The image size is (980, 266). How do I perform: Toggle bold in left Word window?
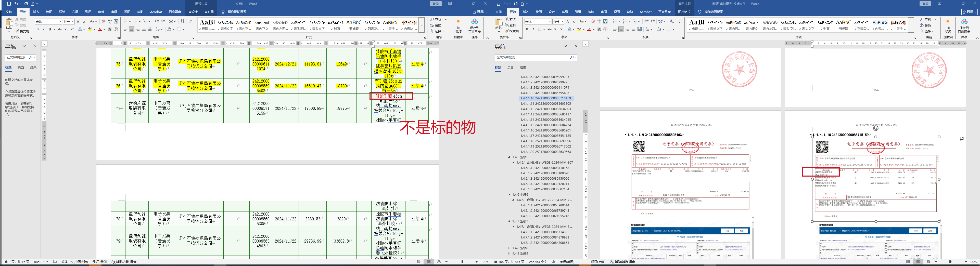tap(37, 29)
